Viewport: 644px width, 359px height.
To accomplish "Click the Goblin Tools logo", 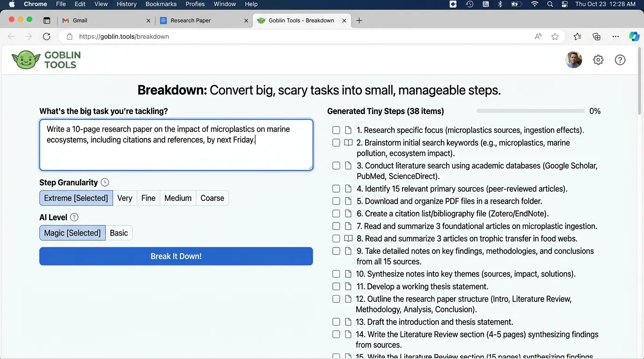I will coord(46,60).
